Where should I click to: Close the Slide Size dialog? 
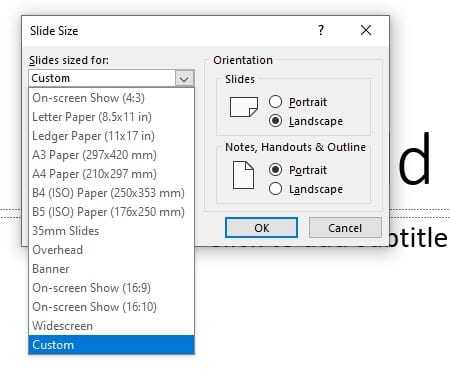366,30
